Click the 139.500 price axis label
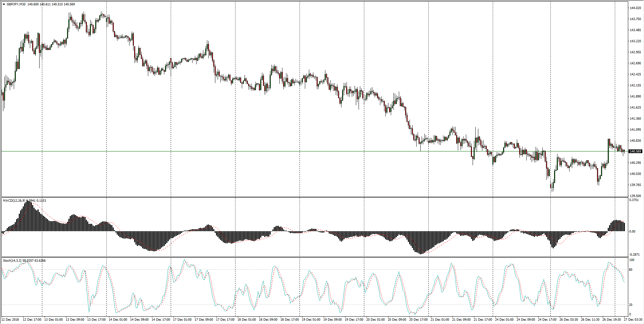Image resolution: width=644 pixels, height=324 pixels. pyautogui.click(x=635, y=196)
